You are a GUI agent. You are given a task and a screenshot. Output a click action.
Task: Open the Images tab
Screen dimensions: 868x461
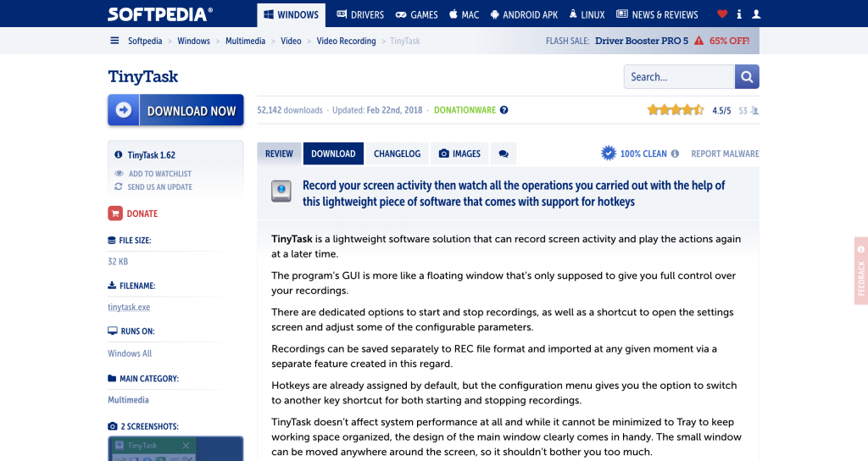pos(459,154)
